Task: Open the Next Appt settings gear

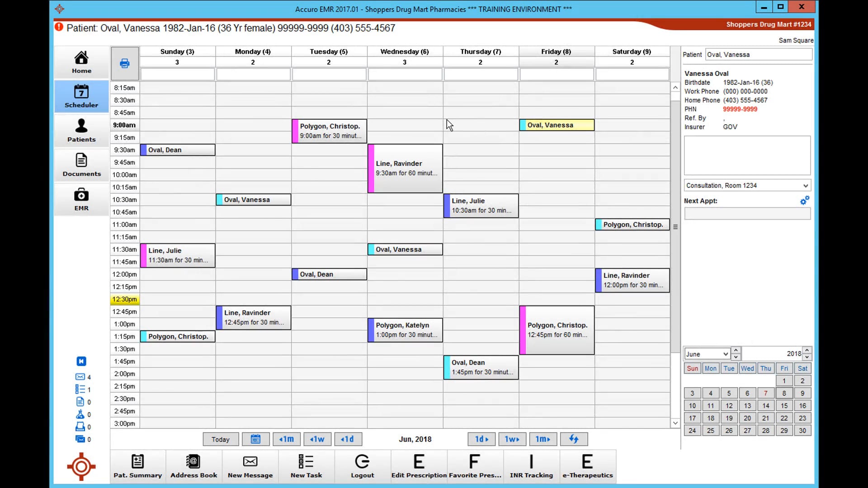Action: pos(805,200)
